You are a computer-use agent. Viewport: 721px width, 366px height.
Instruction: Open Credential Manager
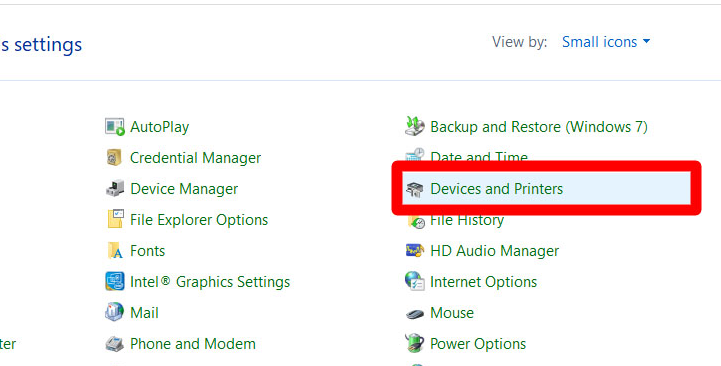[x=195, y=158]
